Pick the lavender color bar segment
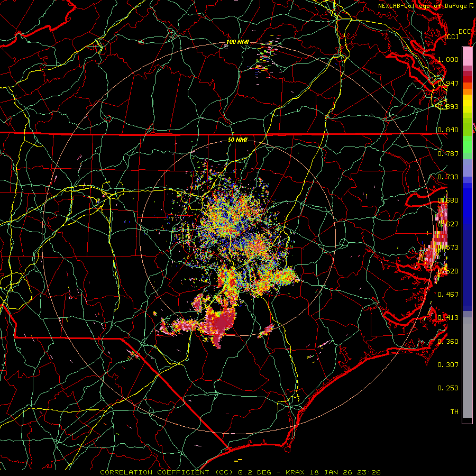The image size is (476, 476). 467,168
